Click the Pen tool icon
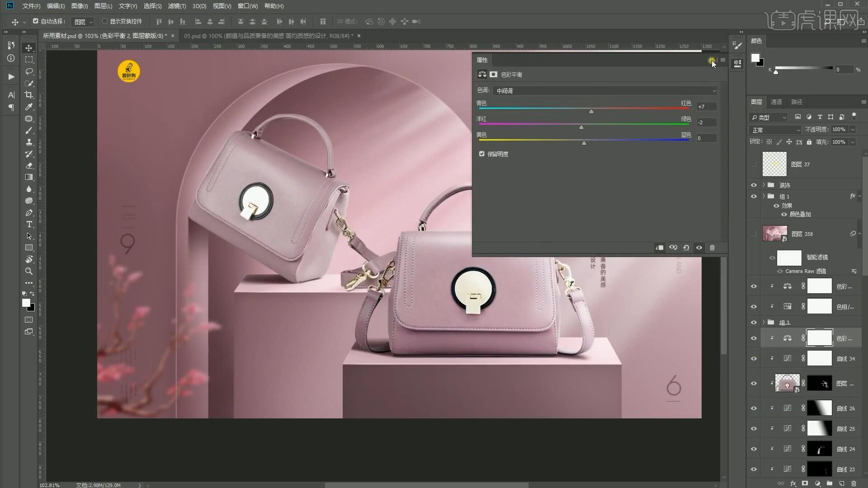This screenshot has width=868, height=488. 29,213
